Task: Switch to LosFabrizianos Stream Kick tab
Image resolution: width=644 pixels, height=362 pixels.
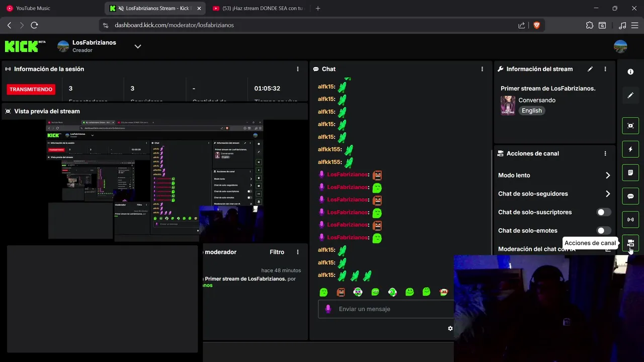Action: 154,9
